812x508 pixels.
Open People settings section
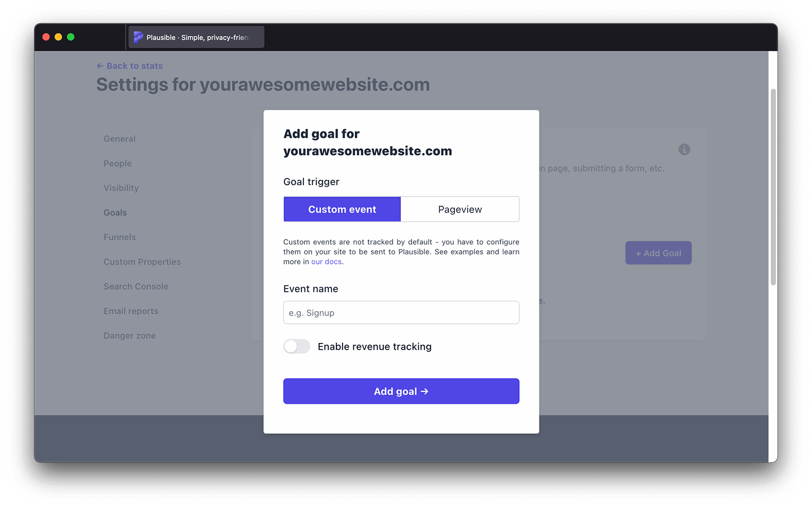click(x=118, y=163)
